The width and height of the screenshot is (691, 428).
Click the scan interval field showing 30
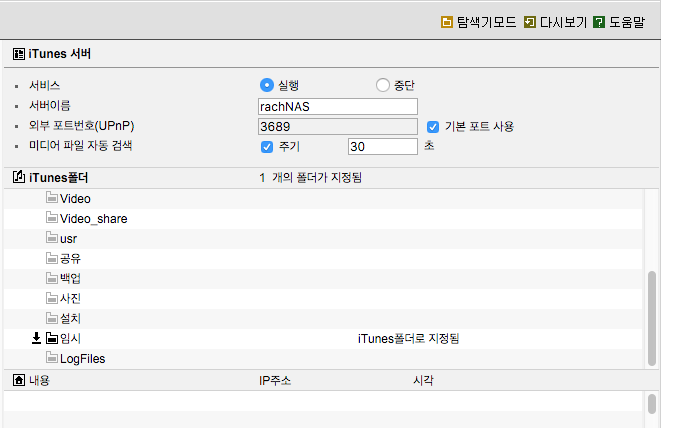click(x=383, y=146)
